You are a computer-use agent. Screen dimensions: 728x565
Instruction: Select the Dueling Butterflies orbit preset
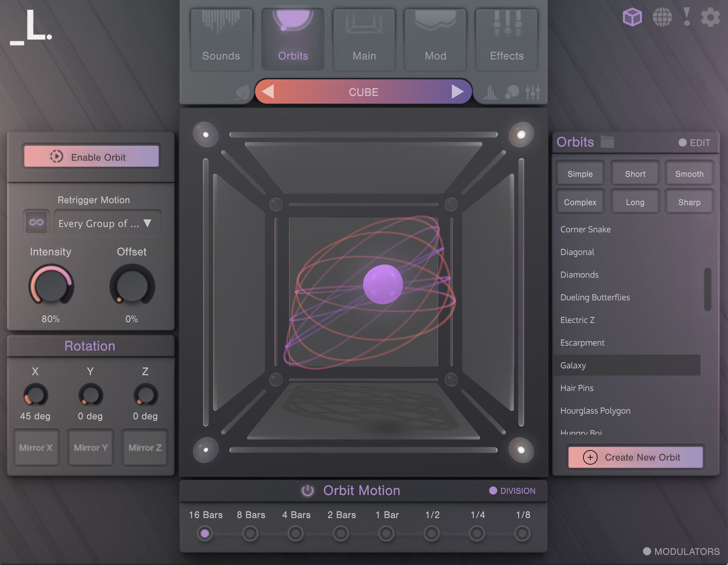(x=595, y=297)
